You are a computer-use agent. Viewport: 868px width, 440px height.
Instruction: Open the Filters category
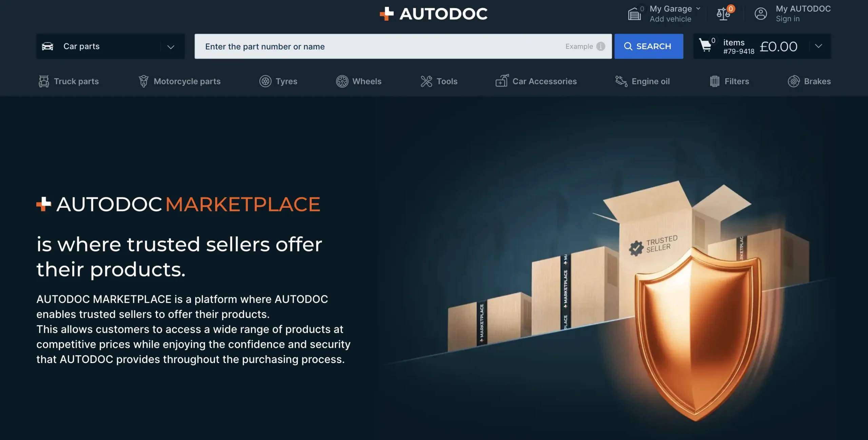[736, 81]
